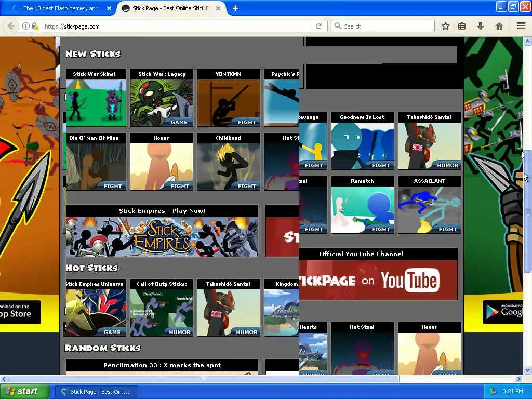
Task: Click the system tray notification icon
Action: point(494,392)
